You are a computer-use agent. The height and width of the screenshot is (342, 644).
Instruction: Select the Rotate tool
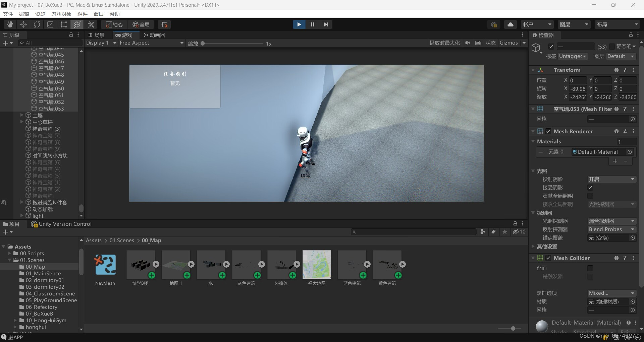tap(37, 24)
